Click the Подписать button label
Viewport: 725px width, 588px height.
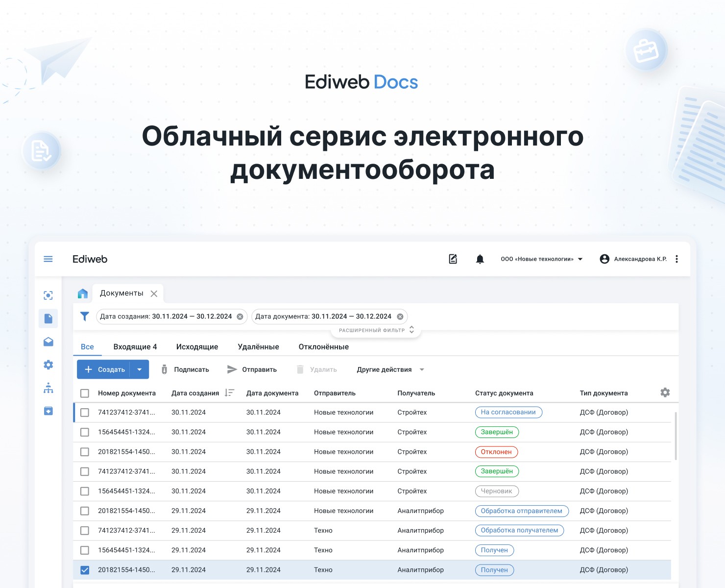(x=192, y=369)
